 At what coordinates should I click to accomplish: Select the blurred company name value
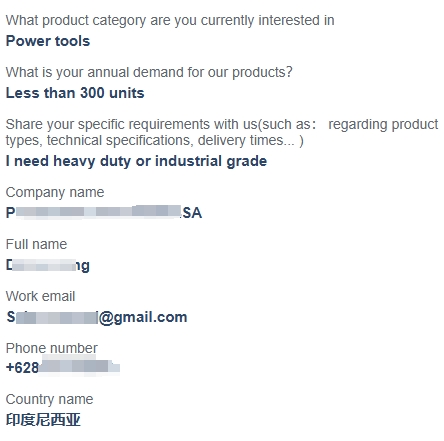click(x=104, y=213)
